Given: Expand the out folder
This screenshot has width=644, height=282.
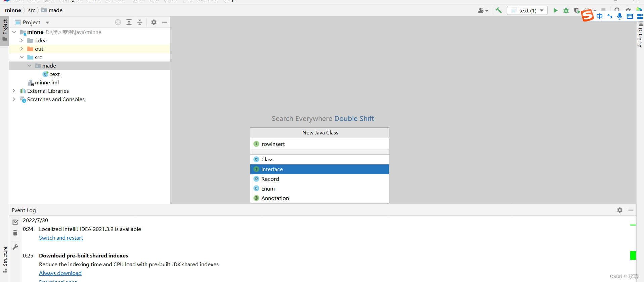Looking at the screenshot, I should coord(22,49).
